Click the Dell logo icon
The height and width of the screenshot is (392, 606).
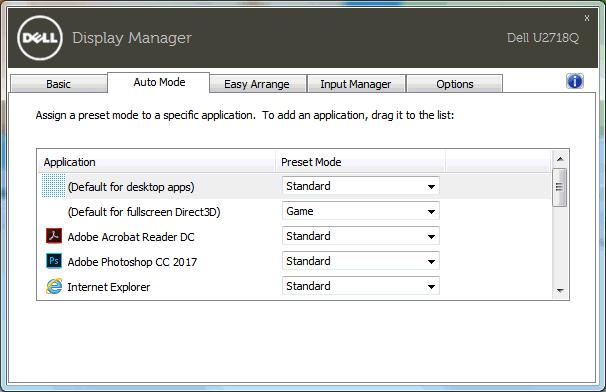pyautogui.click(x=40, y=38)
